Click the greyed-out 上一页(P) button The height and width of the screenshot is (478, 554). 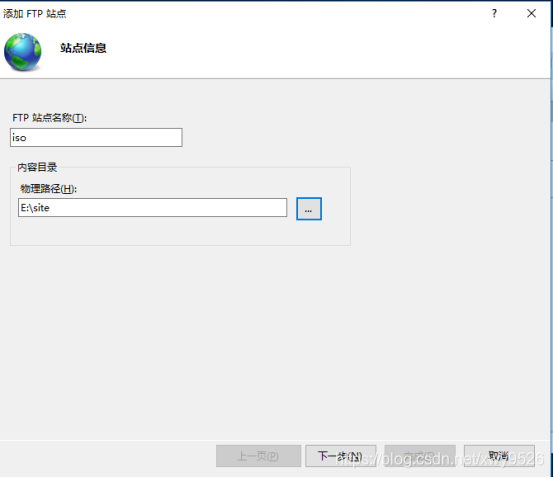pos(258,456)
